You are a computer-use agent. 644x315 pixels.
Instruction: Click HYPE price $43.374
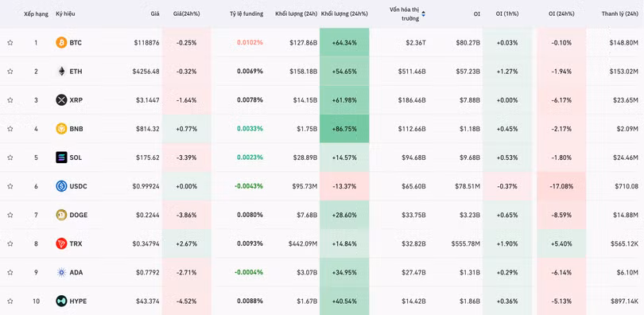tap(147, 301)
